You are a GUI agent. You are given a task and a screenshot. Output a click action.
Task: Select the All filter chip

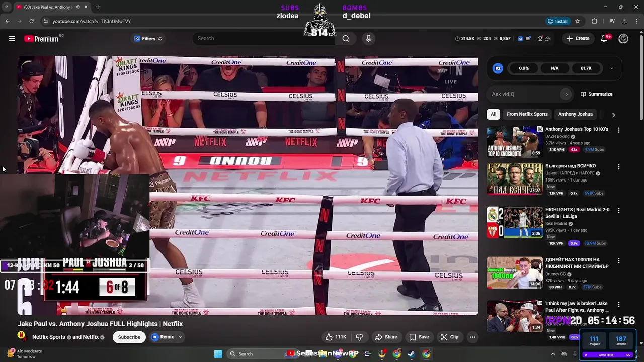[493, 114]
